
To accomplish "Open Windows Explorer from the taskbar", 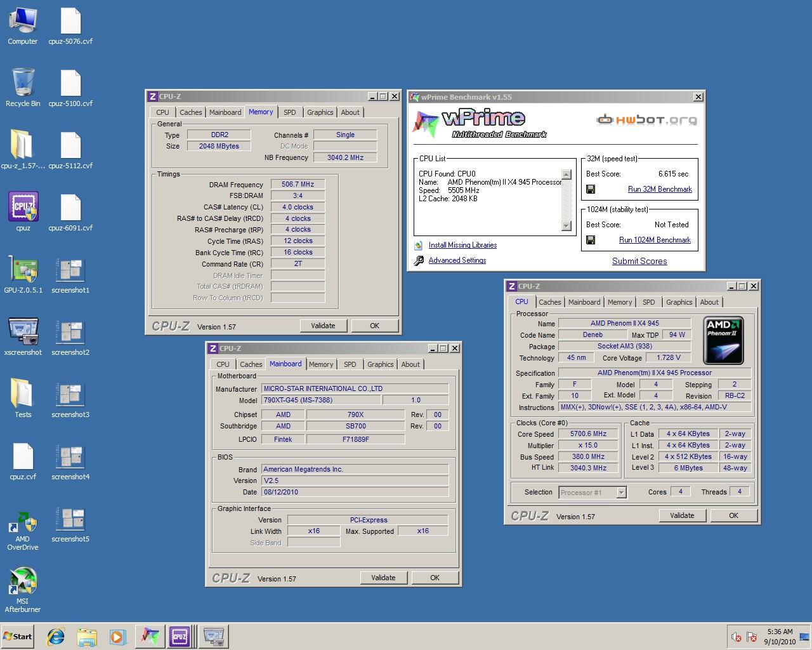I will (87, 636).
